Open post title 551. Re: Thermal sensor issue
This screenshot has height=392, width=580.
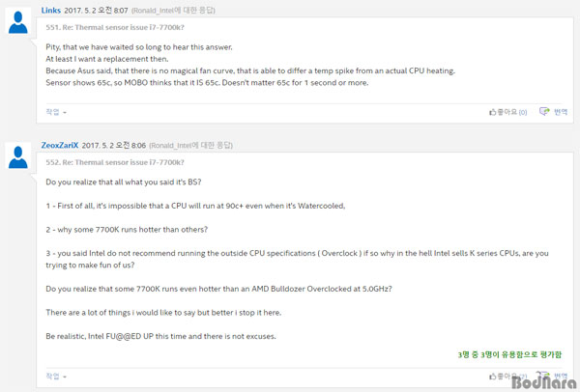(x=115, y=27)
